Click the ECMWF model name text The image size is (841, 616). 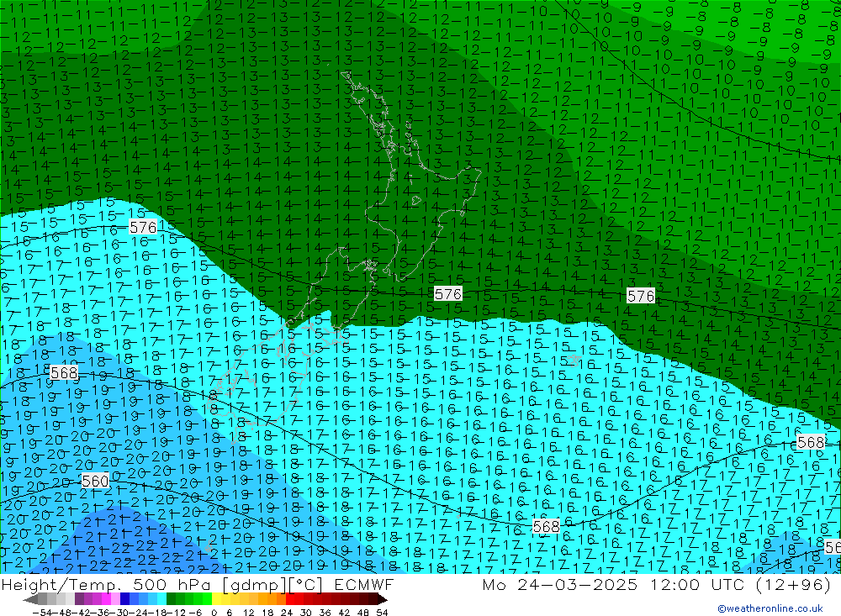click(x=364, y=584)
